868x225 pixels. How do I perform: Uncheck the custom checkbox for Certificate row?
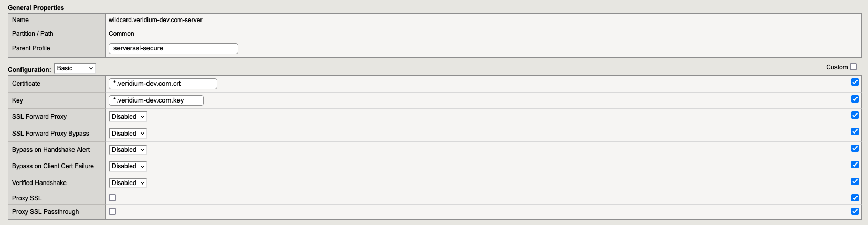pos(855,82)
